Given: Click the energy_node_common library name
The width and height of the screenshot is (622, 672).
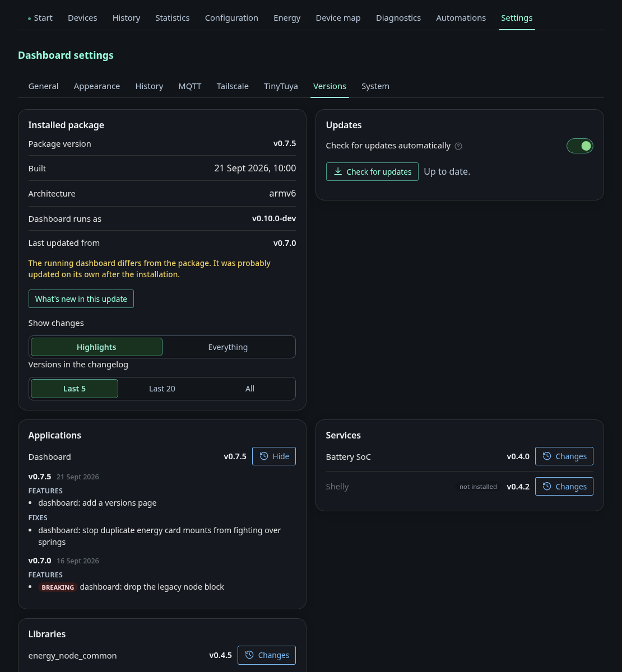Looking at the screenshot, I should (x=72, y=656).
